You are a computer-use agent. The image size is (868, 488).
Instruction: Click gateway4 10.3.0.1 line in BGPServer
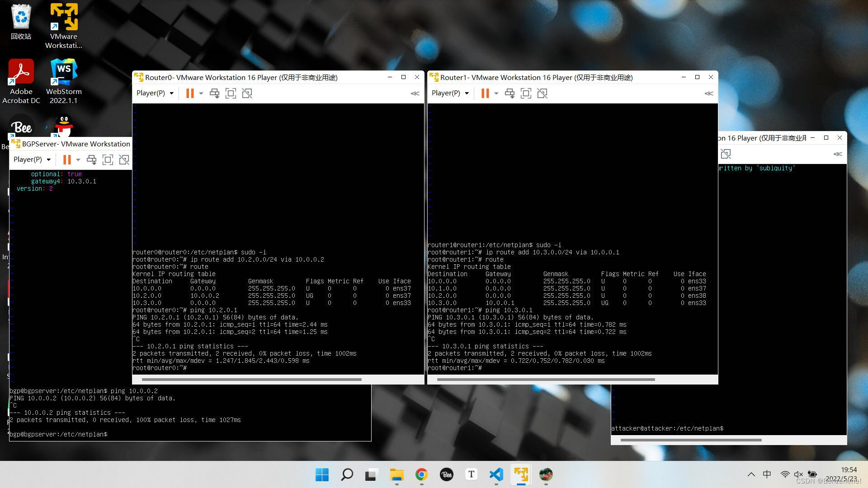point(63,181)
